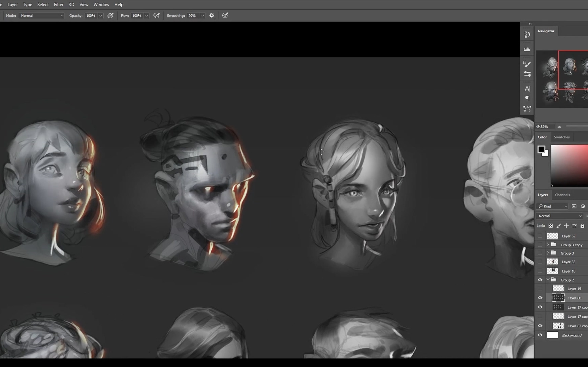Click the foreground color swatch
This screenshot has width=588, height=367.
pos(541,149)
